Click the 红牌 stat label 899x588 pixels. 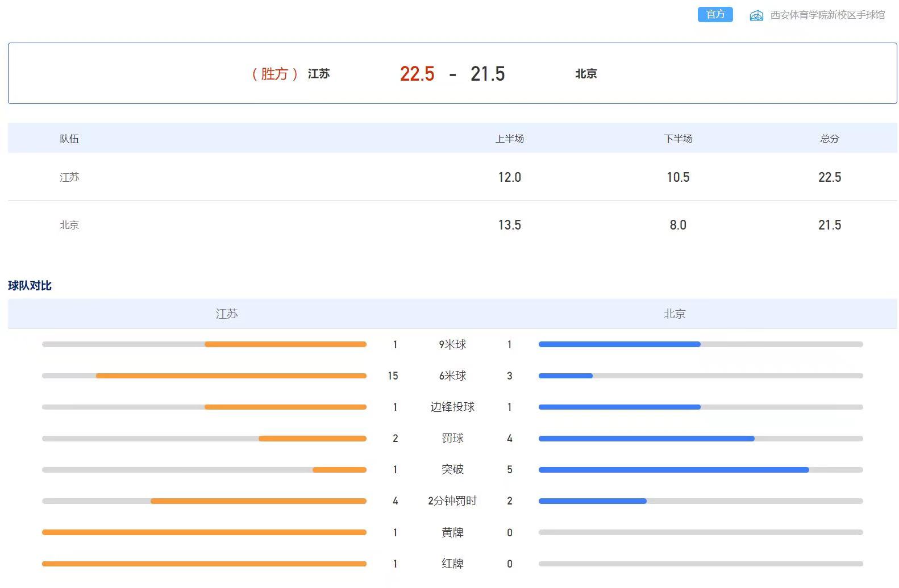(x=452, y=564)
